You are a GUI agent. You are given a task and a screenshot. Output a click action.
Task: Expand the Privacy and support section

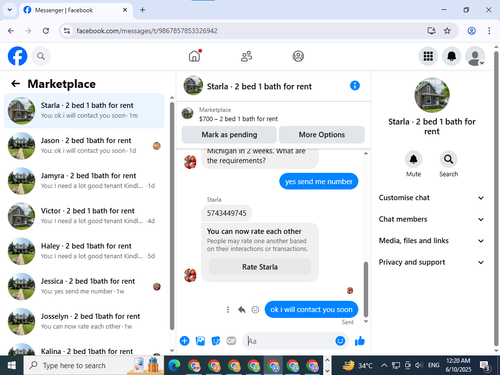pyautogui.click(x=431, y=262)
